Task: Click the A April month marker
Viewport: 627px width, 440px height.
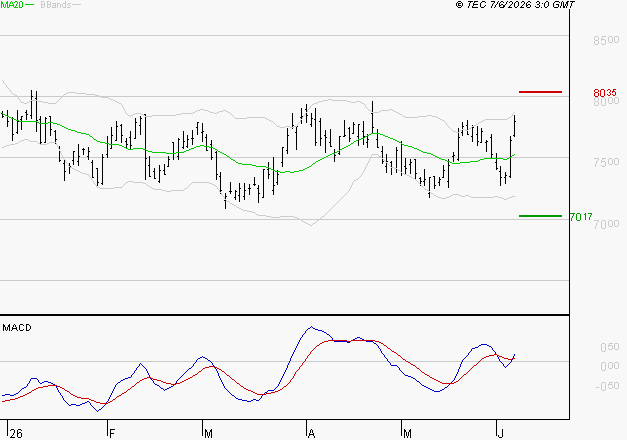Action: pos(312,433)
